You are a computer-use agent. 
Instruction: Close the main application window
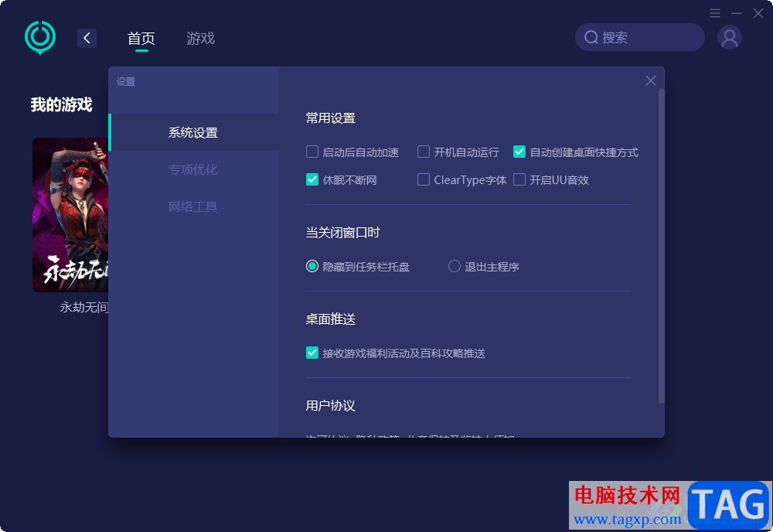pyautogui.click(x=758, y=13)
